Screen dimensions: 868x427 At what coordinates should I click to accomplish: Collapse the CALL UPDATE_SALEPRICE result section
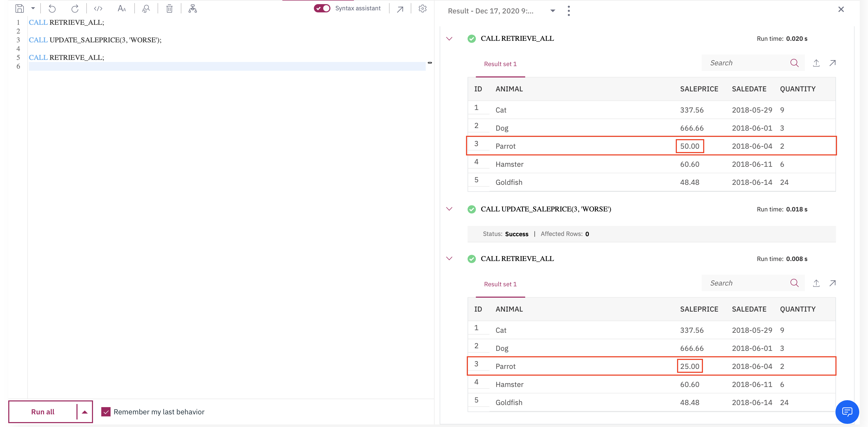449,209
